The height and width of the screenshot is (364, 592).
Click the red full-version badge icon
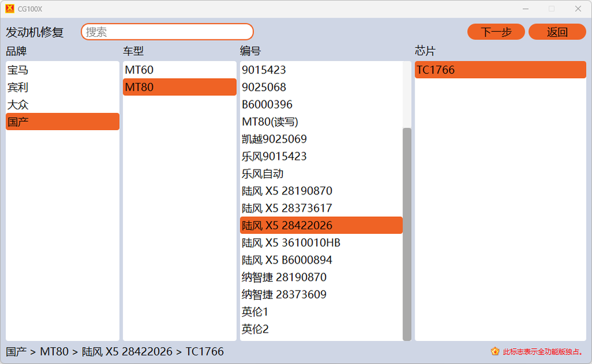pos(495,352)
